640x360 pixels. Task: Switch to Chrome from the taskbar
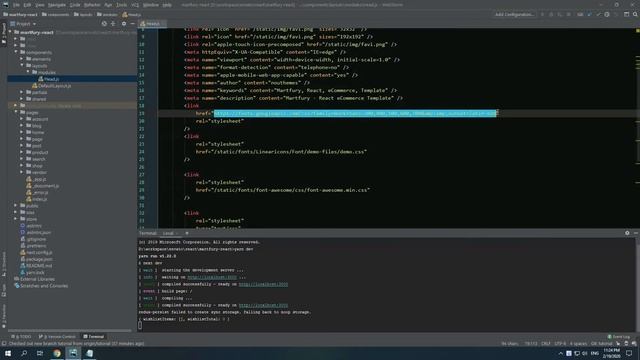click(57, 353)
